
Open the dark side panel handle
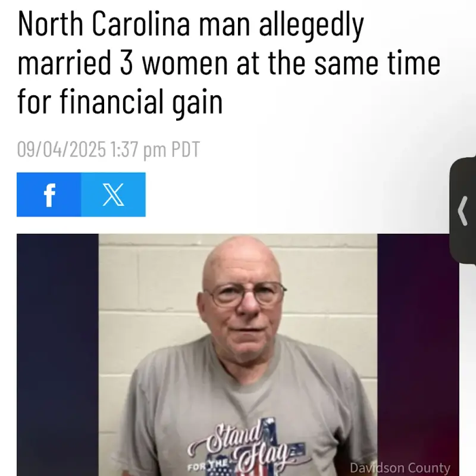463,211
